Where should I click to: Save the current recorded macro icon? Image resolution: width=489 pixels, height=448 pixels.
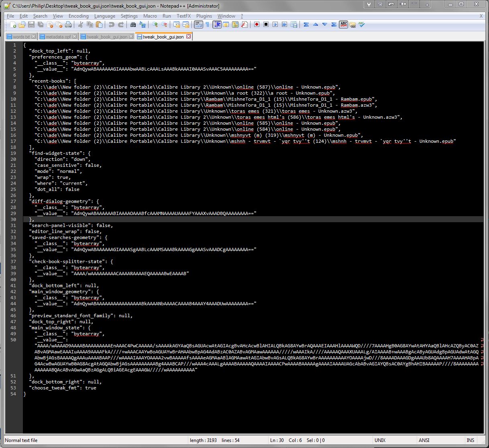tap(294, 25)
